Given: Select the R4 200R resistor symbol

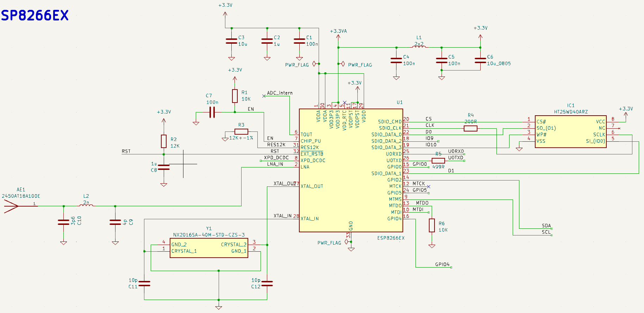Looking at the screenshot, I should 470,129.
